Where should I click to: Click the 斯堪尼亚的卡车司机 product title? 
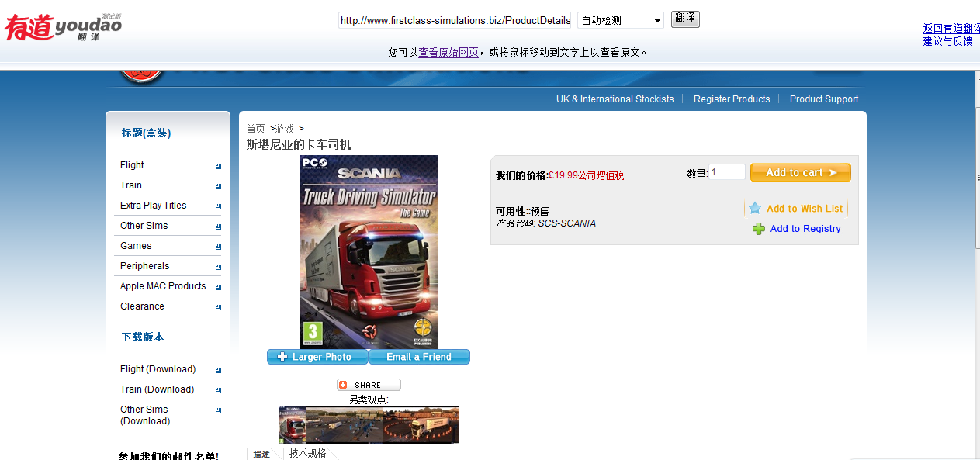[299, 144]
